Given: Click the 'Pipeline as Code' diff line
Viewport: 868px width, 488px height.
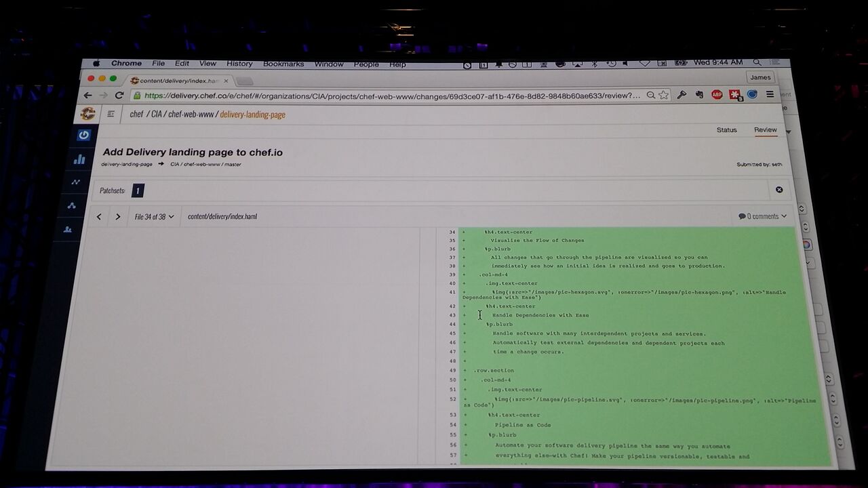Looking at the screenshot, I should (523, 425).
